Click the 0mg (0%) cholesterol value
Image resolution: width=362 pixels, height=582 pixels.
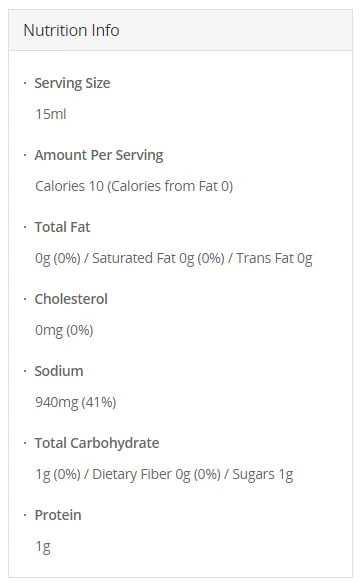pos(64,330)
